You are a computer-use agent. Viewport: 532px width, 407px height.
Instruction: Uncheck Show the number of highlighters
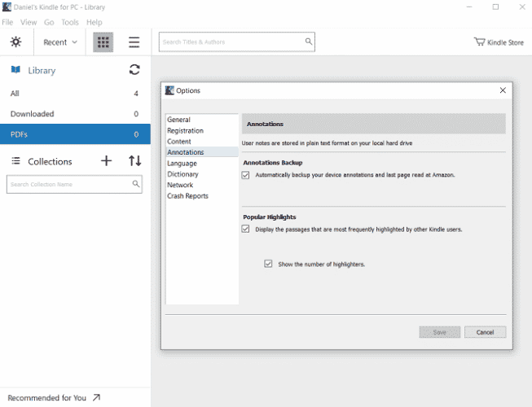(x=268, y=264)
